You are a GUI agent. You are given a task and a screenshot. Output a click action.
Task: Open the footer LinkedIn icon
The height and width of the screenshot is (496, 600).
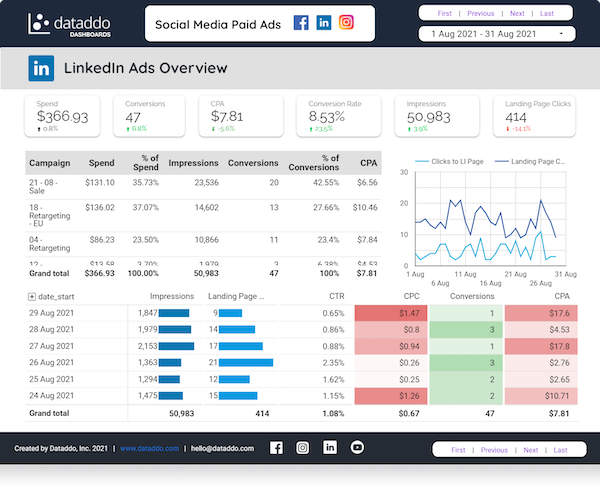330,447
